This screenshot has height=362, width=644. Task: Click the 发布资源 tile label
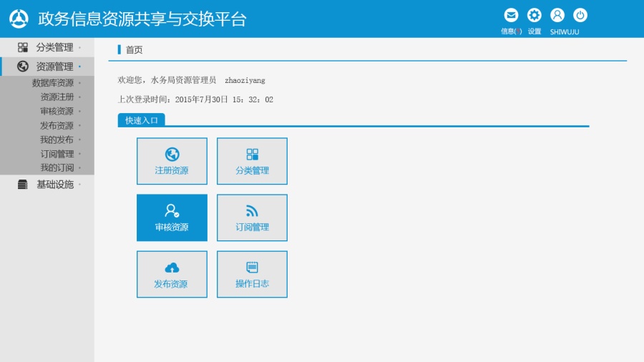click(171, 283)
